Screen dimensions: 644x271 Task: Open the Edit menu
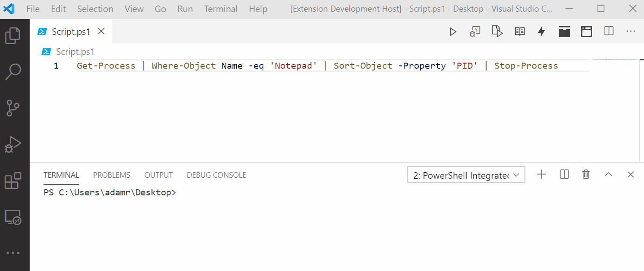(x=58, y=9)
